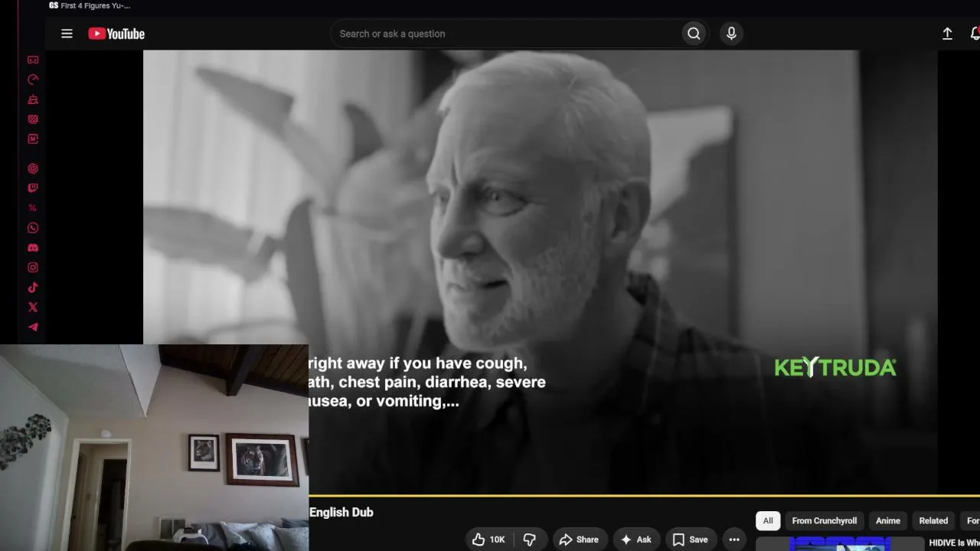Open the upload video icon

click(947, 34)
